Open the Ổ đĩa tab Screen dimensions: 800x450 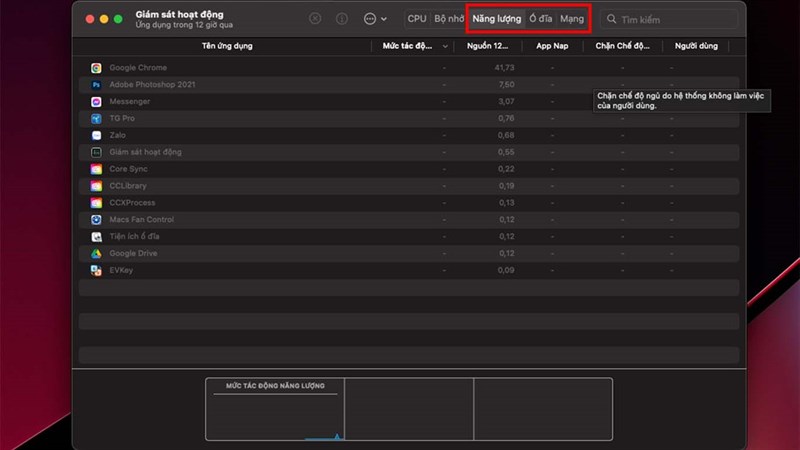[x=540, y=19]
